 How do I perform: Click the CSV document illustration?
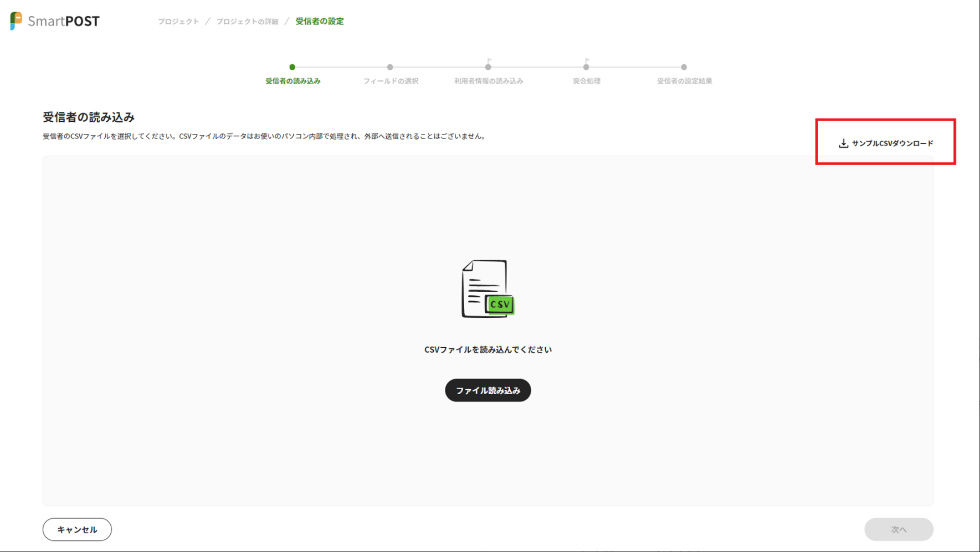point(488,288)
